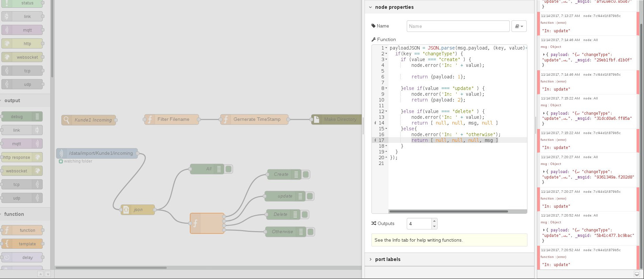Increase the Outputs count with up arrow
The height and width of the screenshot is (279, 644).
click(434, 221)
